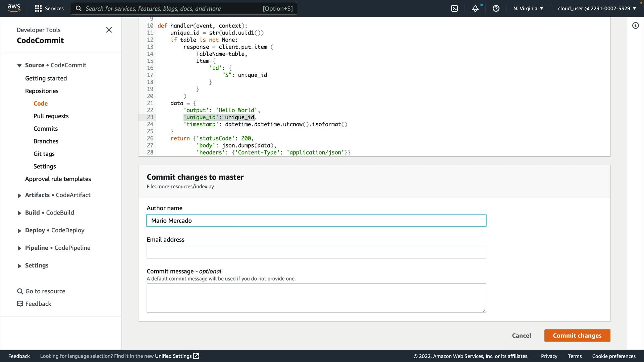Viewport: 644px width, 362px height.
Task: Focus the Email address field
Action: point(316,252)
